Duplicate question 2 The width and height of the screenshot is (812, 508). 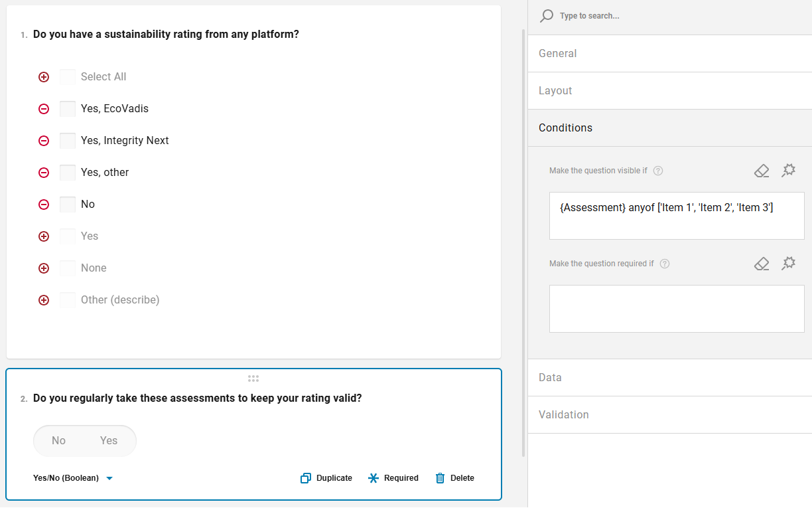click(326, 478)
